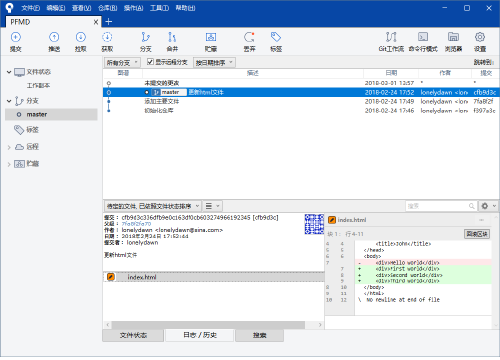Switch to the 文件状态 tab at the bottom
The width and height of the screenshot is (500, 360).
133,335
